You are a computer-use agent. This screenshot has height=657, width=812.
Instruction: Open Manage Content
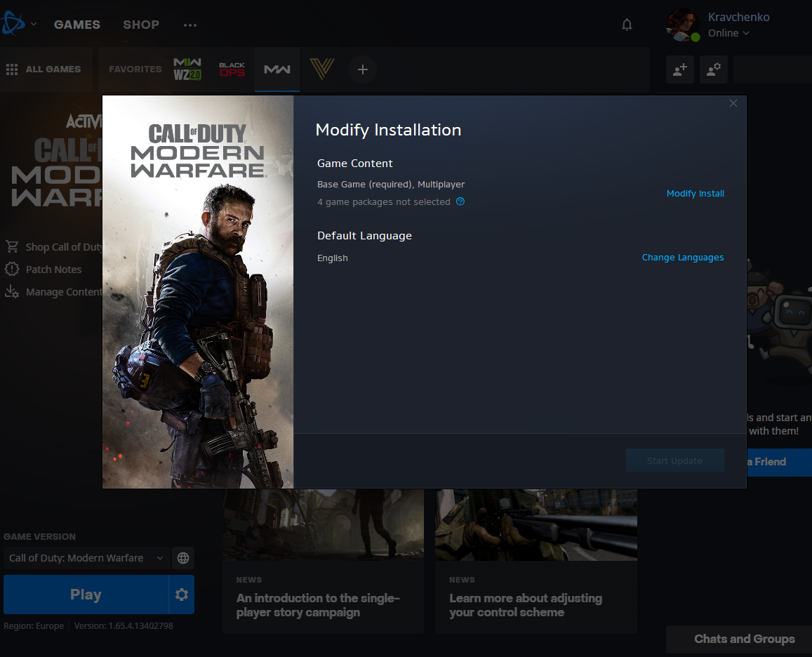click(x=65, y=292)
